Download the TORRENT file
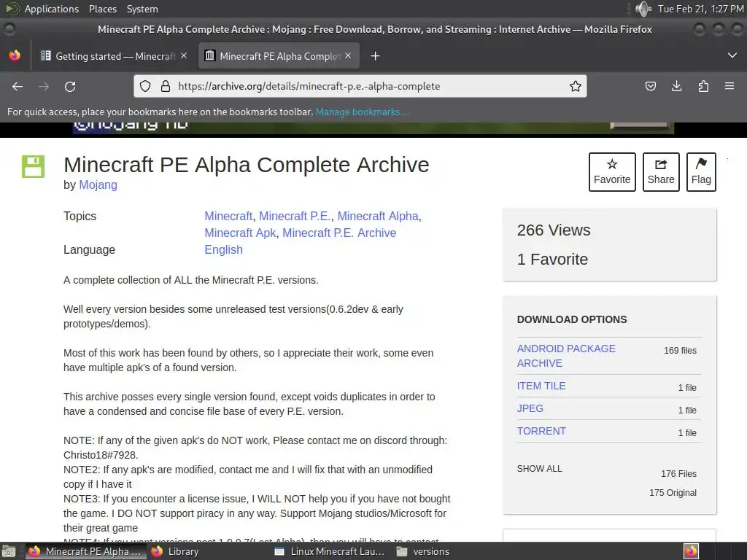Viewport: 747px width, 560px height. coord(541,431)
